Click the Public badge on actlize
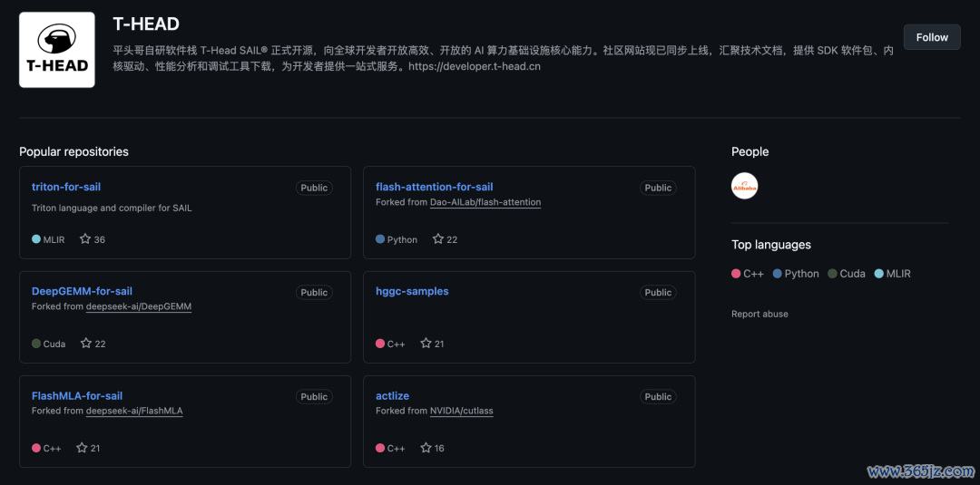This screenshot has height=485, width=980. 658,396
